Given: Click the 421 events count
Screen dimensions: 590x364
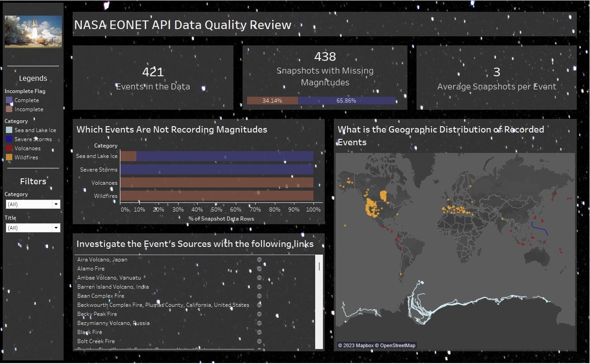Looking at the screenshot, I should click(x=153, y=72).
